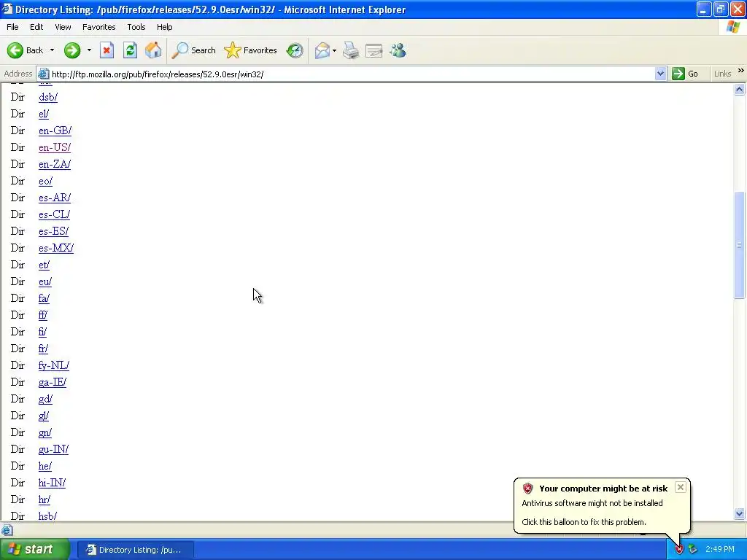Open the es-AR/ directory link
The image size is (747, 560).
pos(55,198)
